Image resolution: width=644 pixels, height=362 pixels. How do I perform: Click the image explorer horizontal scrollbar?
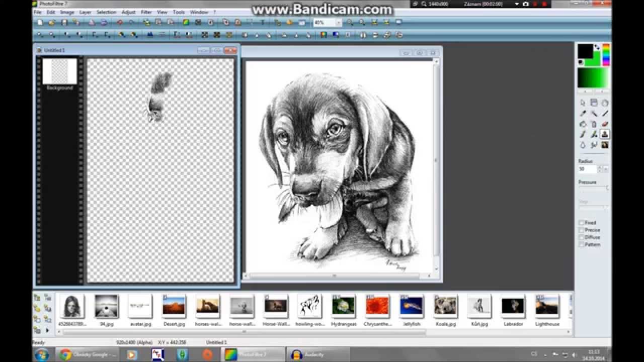point(245,331)
